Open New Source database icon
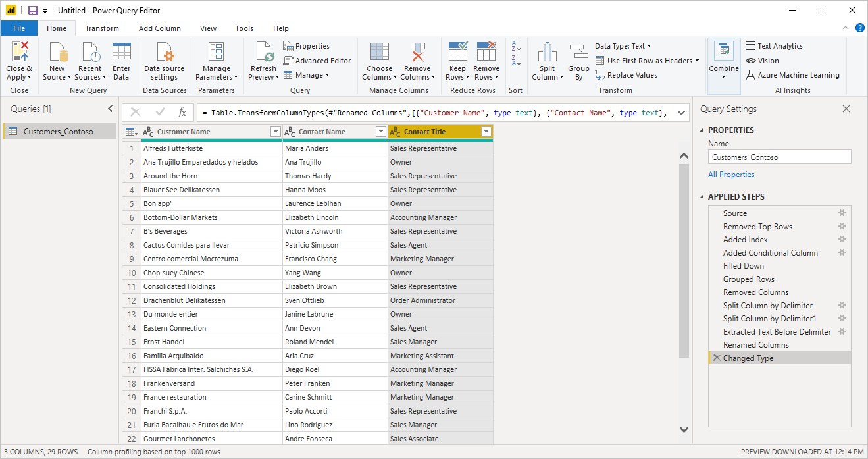 click(57, 52)
